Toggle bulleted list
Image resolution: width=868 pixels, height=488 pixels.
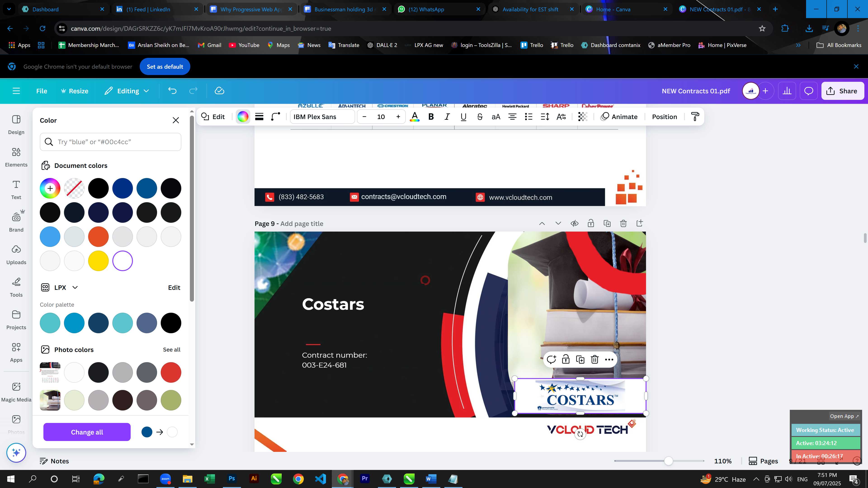(529, 117)
